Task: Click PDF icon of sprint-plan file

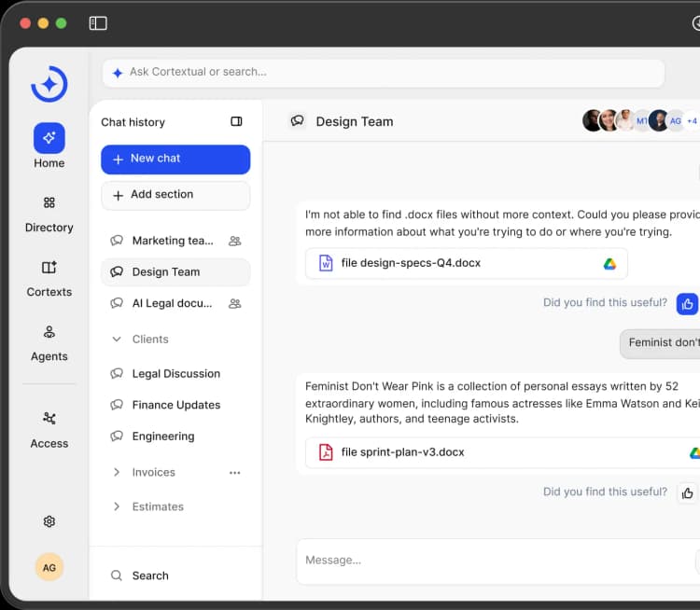Action: [326, 452]
